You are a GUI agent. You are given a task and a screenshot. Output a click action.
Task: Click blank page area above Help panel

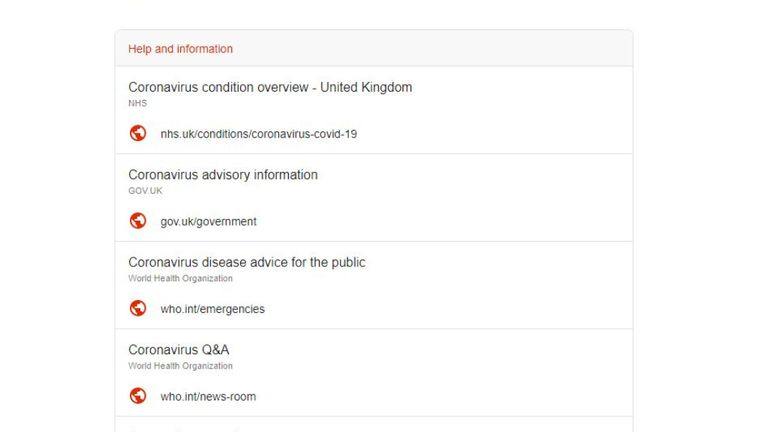point(374,14)
